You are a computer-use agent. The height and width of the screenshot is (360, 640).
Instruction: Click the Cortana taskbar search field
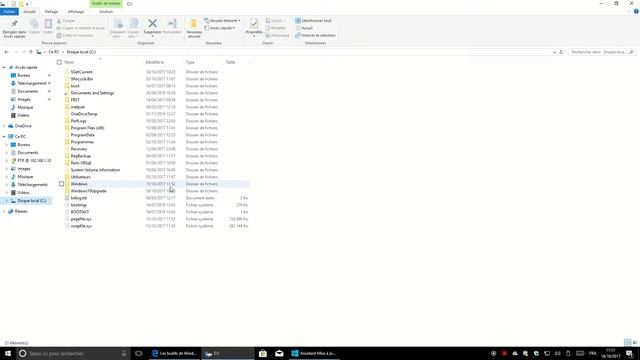pos(74,353)
